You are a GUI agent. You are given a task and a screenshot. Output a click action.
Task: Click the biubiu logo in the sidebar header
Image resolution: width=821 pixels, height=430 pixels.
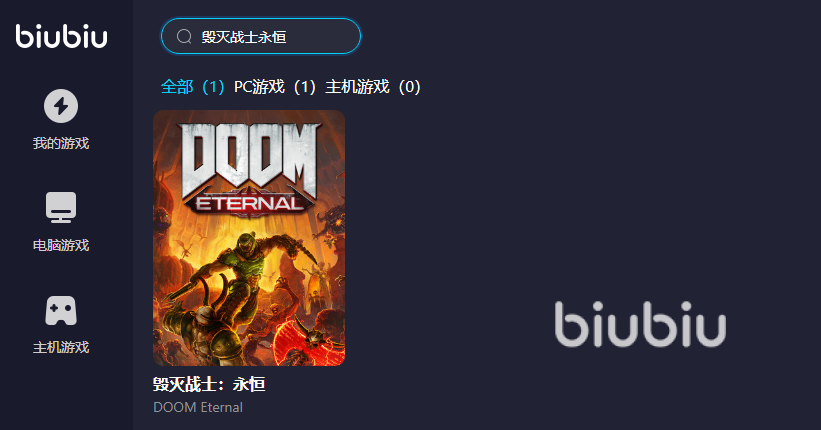[61, 36]
